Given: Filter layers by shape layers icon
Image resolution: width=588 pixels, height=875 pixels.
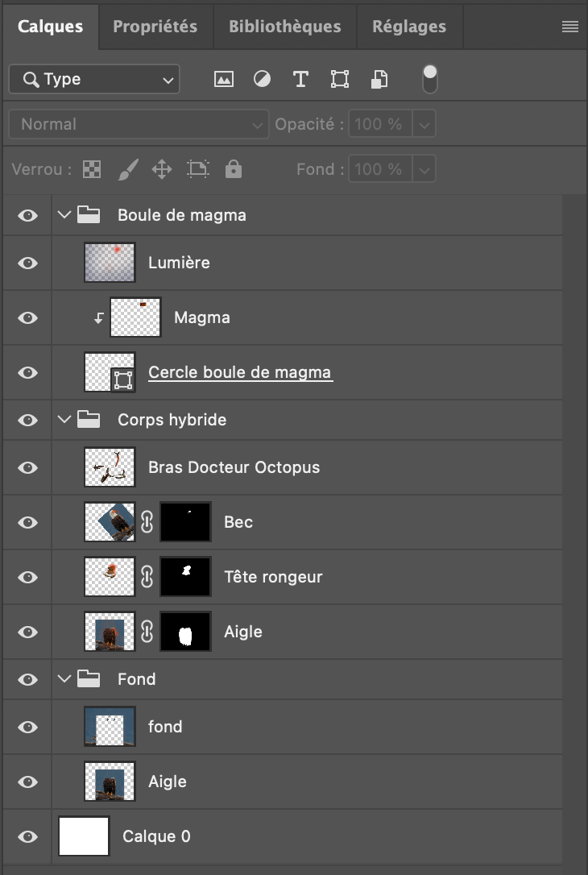Looking at the screenshot, I should point(339,79).
